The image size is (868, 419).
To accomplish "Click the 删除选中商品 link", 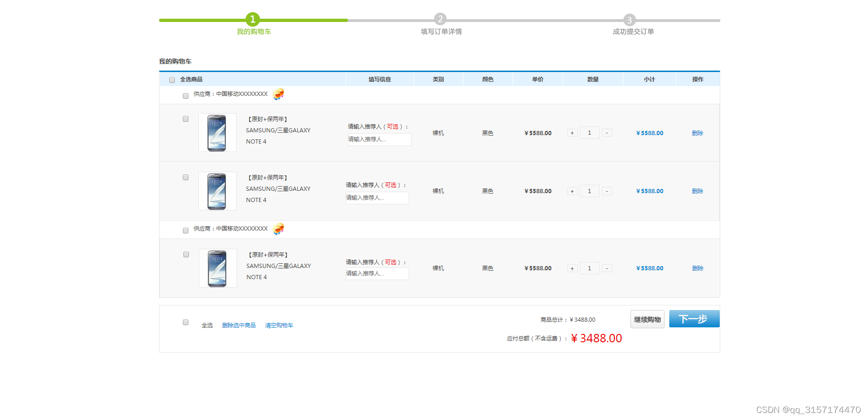I will 239,325.
